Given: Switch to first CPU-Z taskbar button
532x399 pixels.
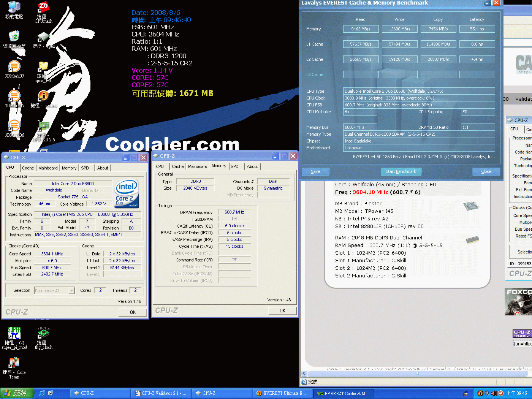Looking at the screenshot, I should point(100,393).
